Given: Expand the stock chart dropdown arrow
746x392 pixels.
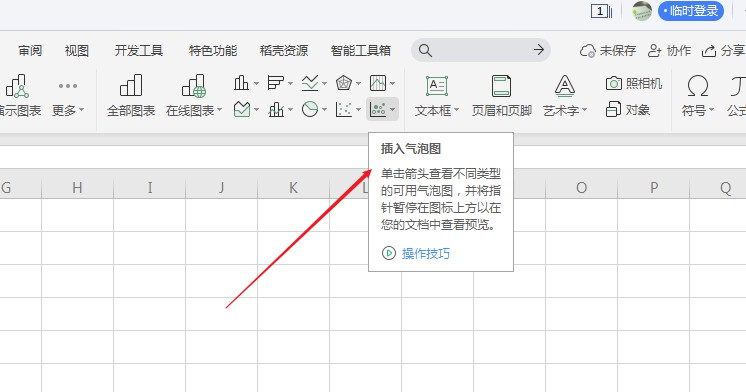Looking at the screenshot, I should tap(393, 84).
